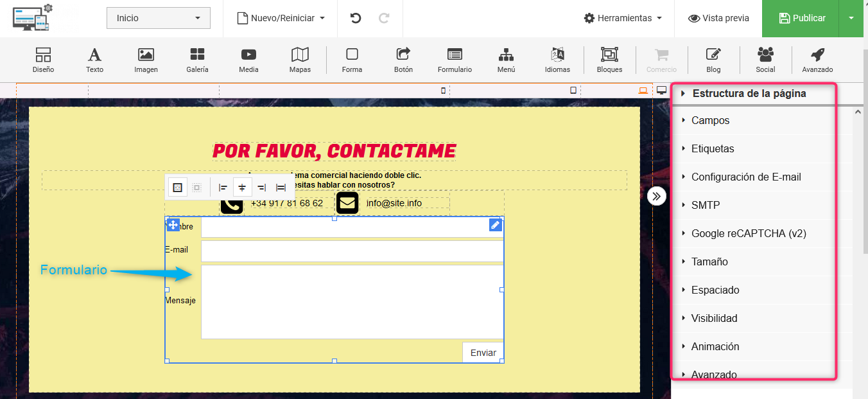
Task: Open the Inicio page dropdown
Action: click(158, 18)
